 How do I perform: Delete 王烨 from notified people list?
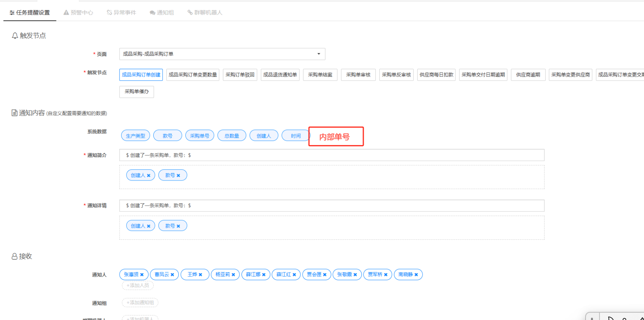coord(200,275)
